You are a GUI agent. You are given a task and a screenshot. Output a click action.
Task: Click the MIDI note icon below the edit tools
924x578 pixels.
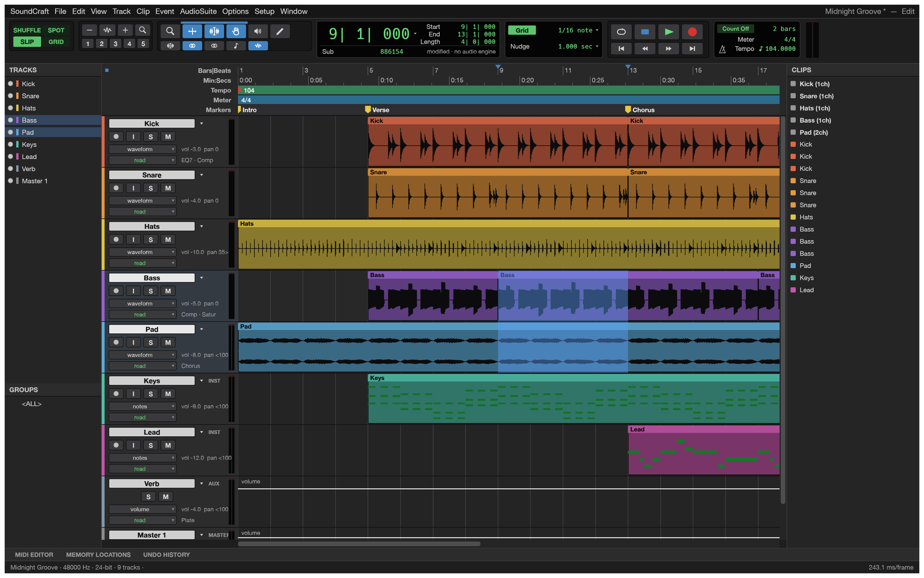[236, 45]
